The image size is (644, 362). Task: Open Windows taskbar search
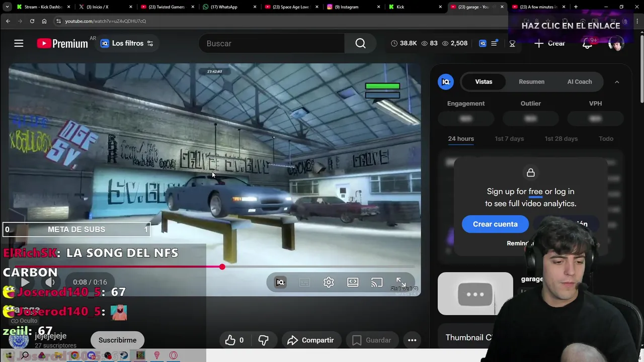coord(25,355)
